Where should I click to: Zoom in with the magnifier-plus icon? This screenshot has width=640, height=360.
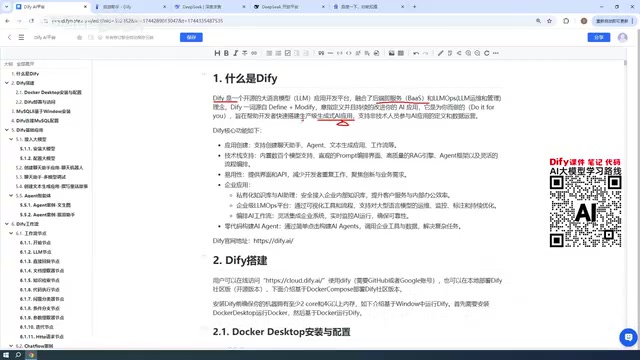[x=468, y=53]
